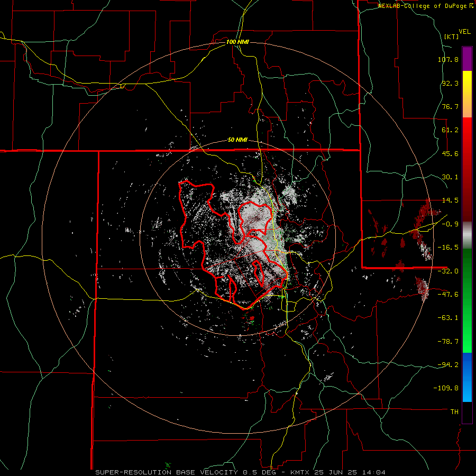Click the 50 NMI range ring label

(237, 140)
